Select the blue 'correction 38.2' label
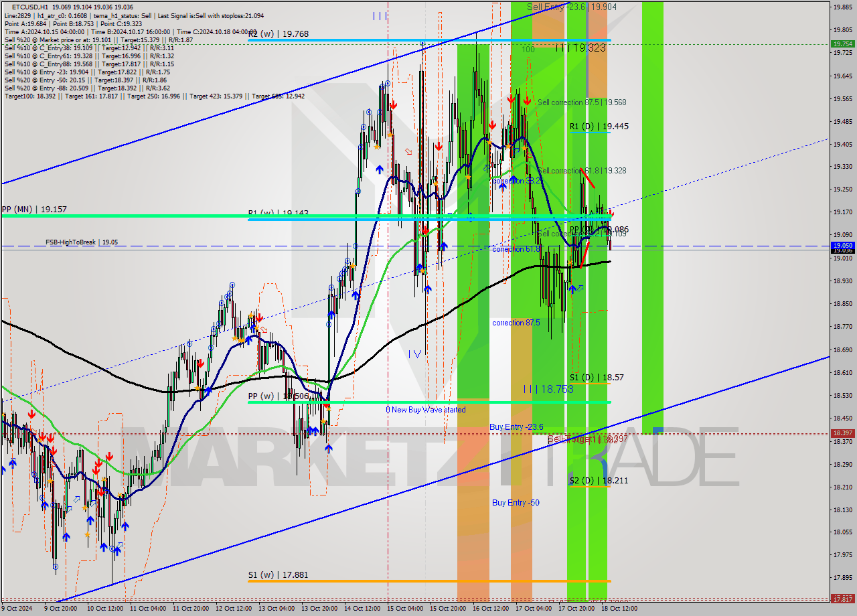This screenshot has height=616, width=857. coord(516,181)
